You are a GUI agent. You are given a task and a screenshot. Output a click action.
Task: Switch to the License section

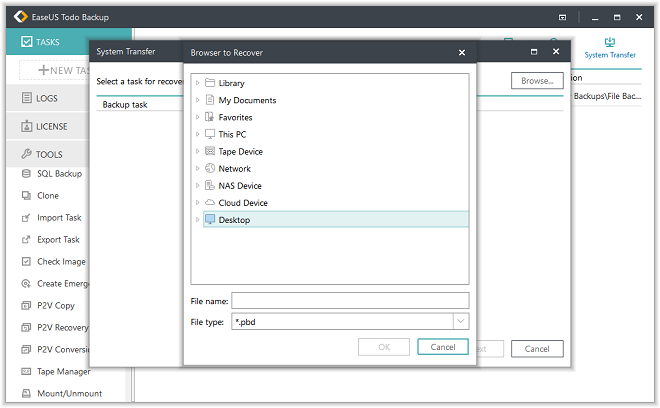(x=51, y=126)
